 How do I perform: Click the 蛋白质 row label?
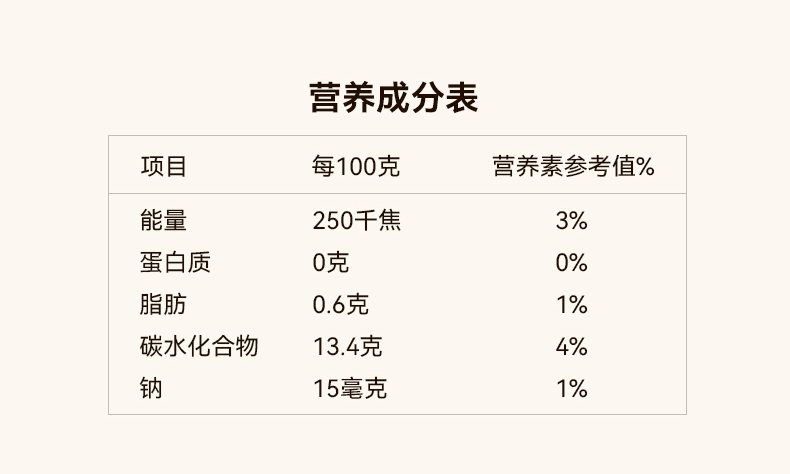coord(176,263)
